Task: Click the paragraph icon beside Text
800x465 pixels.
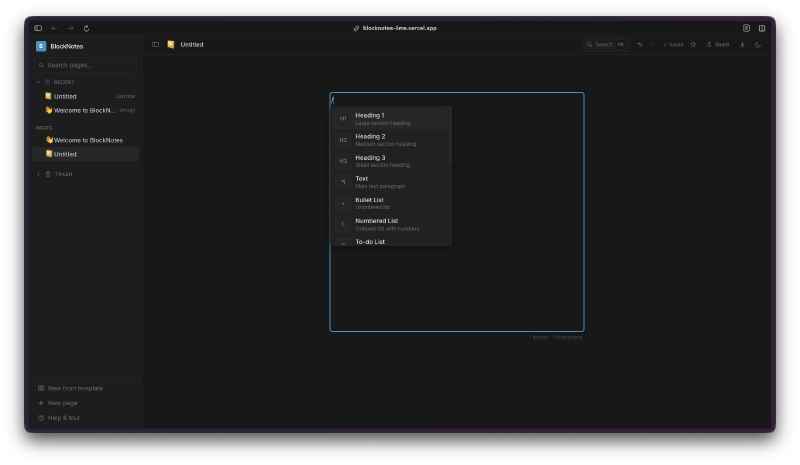Action: 343,182
